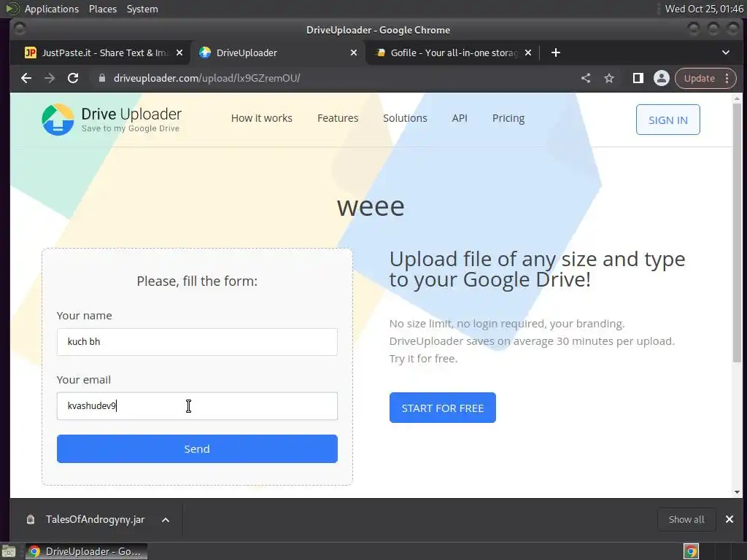Click the padlock site info icon
The image size is (747, 560).
101,78
